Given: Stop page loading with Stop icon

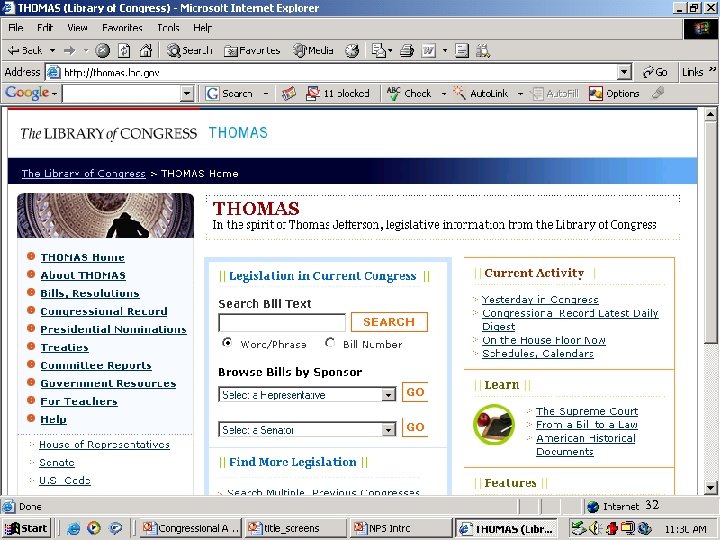Looking at the screenshot, I should pyautogui.click(x=102, y=51).
